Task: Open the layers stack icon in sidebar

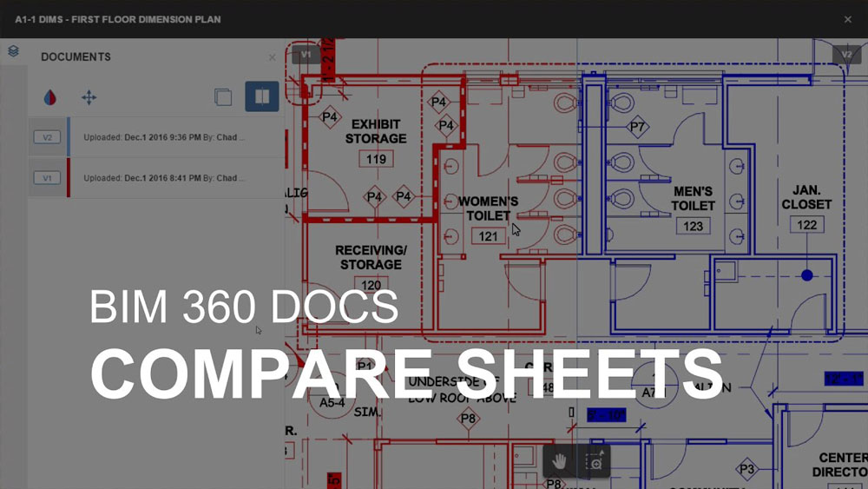Action: (13, 51)
